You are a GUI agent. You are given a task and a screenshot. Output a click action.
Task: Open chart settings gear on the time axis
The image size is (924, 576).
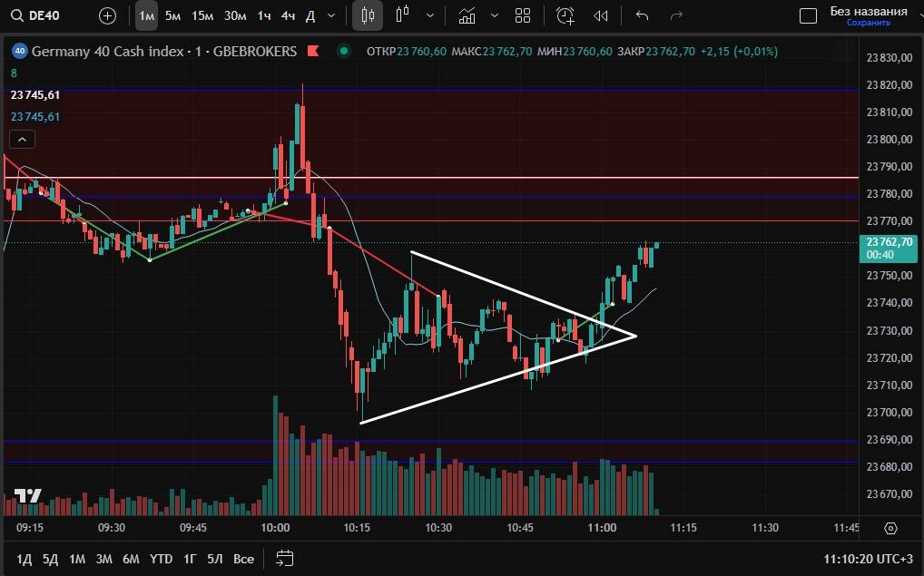click(890, 528)
